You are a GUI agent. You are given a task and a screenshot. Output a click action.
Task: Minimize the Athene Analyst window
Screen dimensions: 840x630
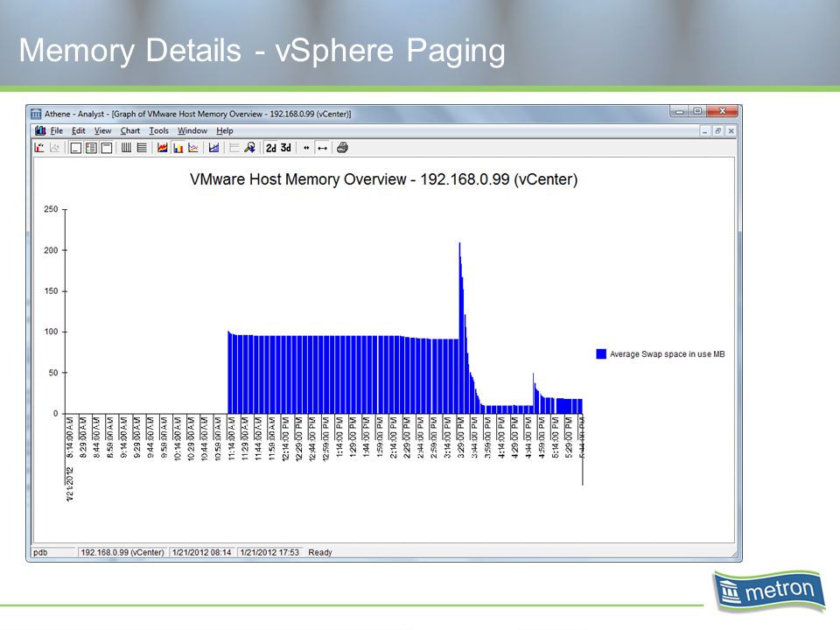click(680, 111)
